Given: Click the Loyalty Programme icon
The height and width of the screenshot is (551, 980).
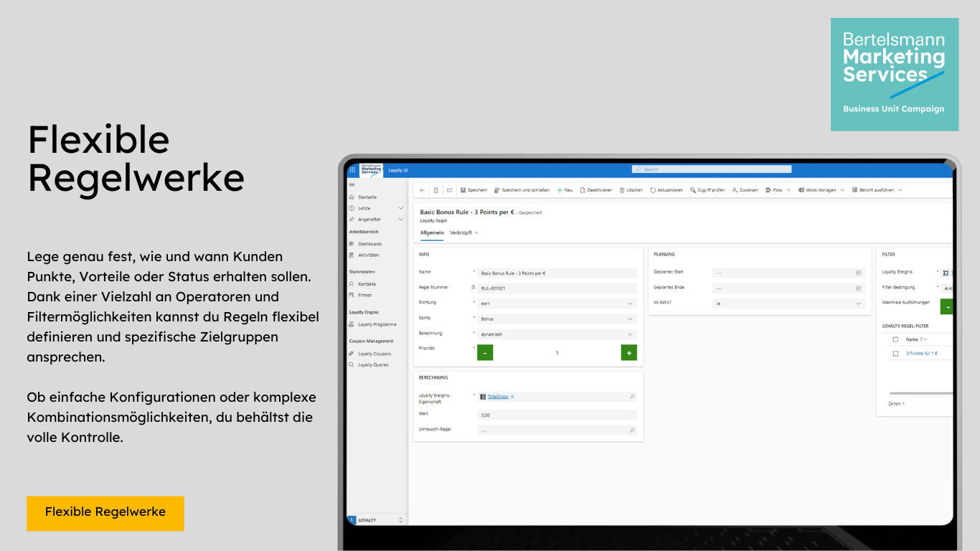Looking at the screenshot, I should 352,324.
